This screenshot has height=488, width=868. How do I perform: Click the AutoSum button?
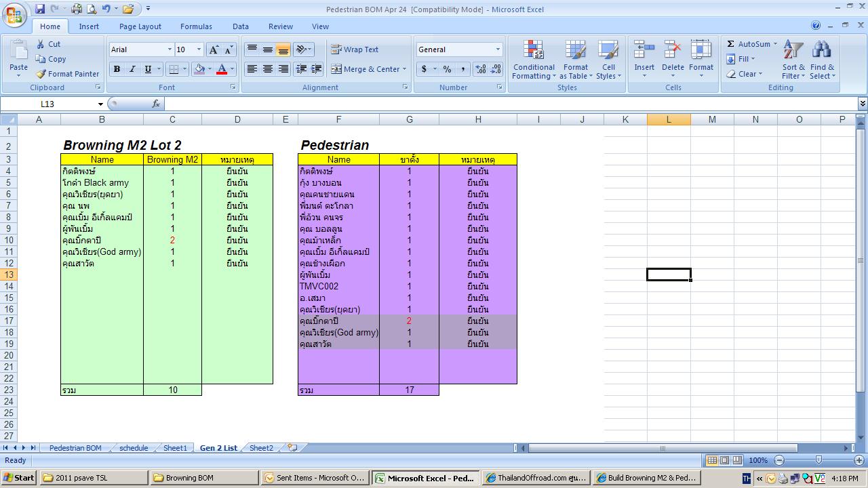(749, 44)
